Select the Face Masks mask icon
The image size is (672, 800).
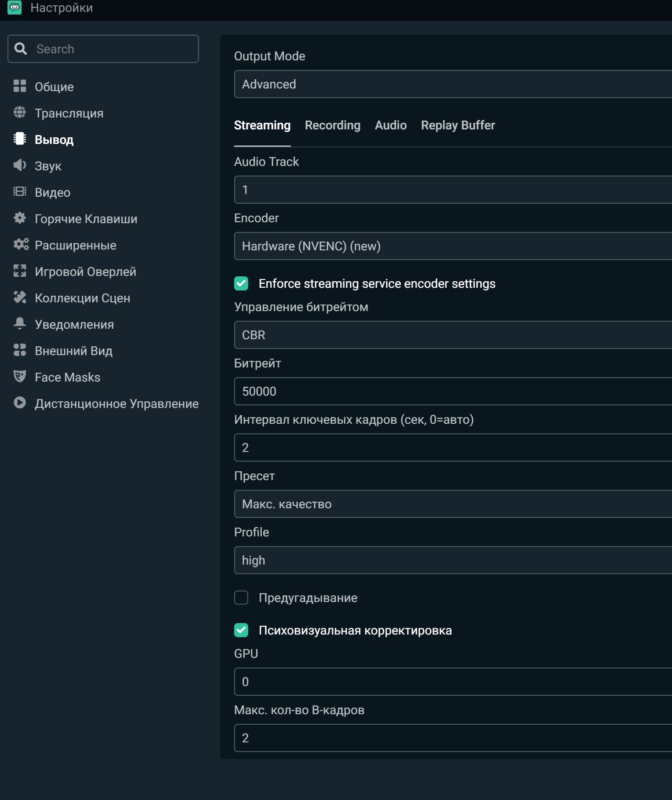[x=20, y=377]
